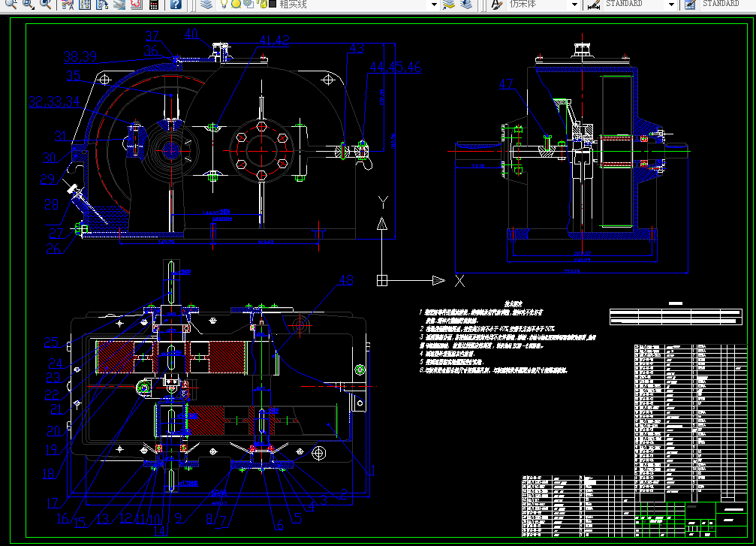Click the UCS origin square in drawing
The height and width of the screenshot is (546, 756).
[x=382, y=281]
